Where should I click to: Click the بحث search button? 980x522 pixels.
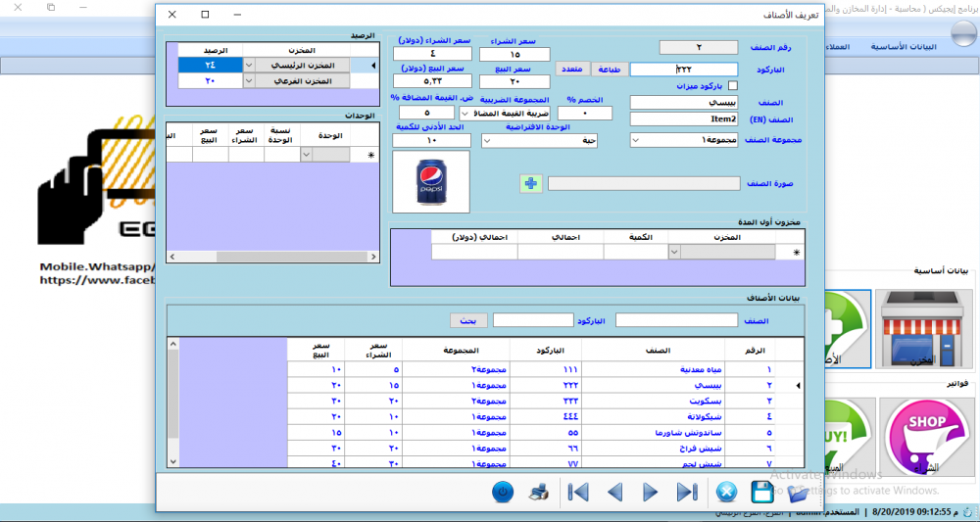468,320
